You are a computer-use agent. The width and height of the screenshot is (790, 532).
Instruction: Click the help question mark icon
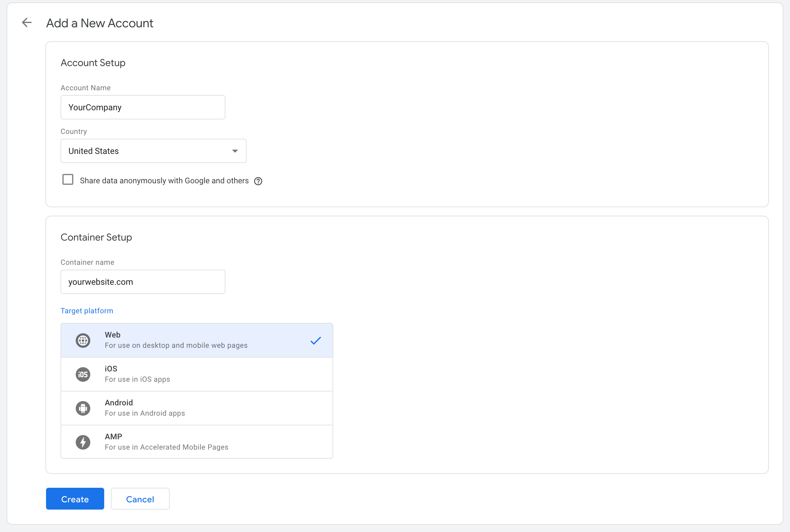coord(258,181)
